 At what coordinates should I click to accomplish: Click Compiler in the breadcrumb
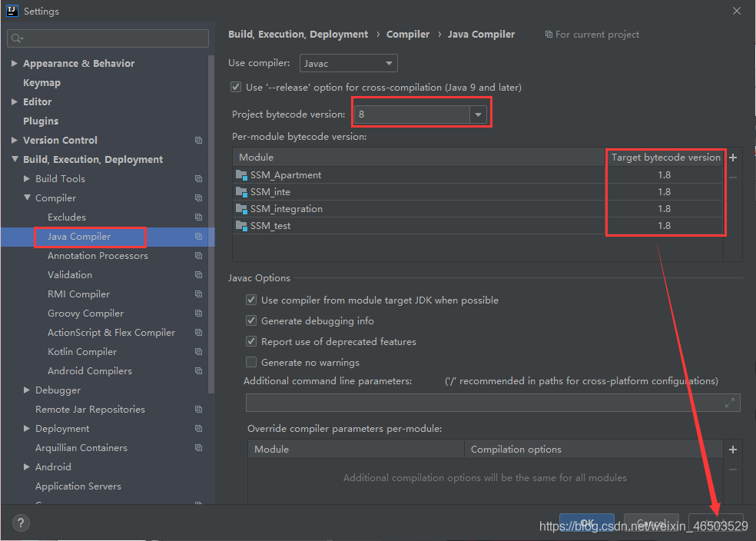tap(408, 35)
